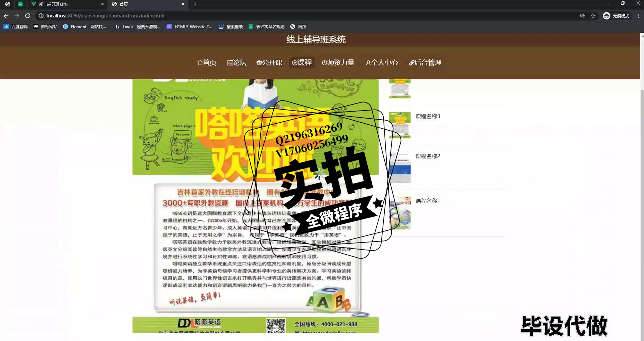
Task: Open the 课程名称1 course link
Action: coord(428,201)
